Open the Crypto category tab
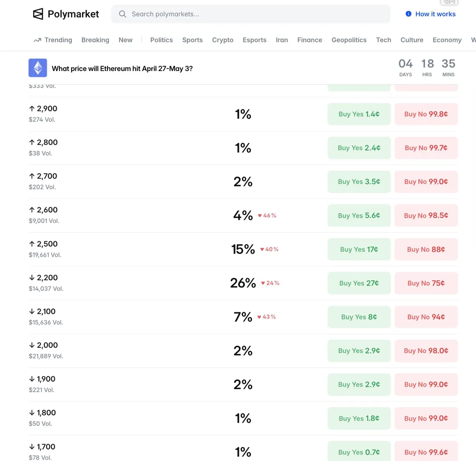 (x=223, y=40)
